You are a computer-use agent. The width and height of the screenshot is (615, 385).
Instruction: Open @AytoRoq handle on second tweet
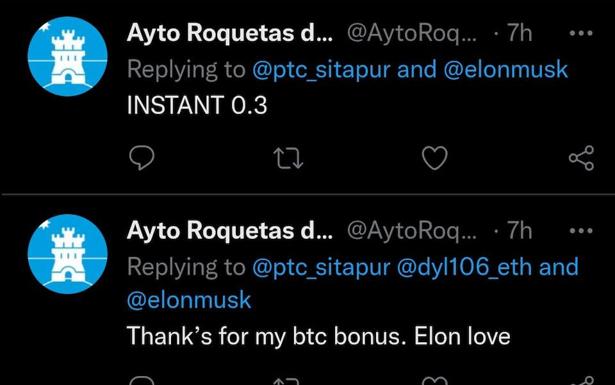pyautogui.click(x=412, y=231)
